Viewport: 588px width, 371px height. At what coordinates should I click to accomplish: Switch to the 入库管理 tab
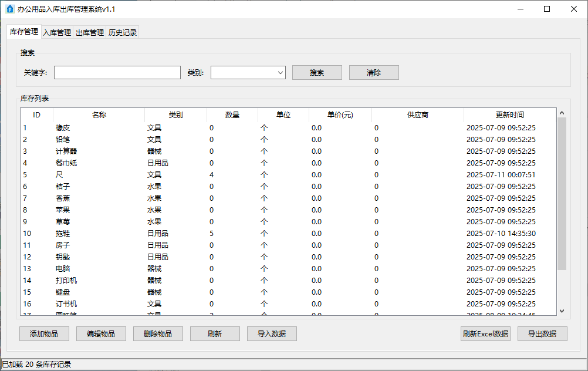tap(57, 33)
